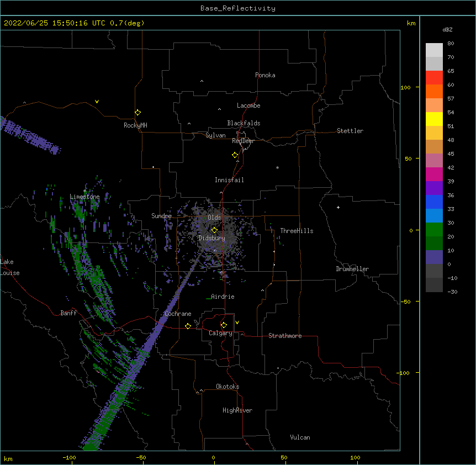Click the Drumheller label

coord(352,269)
